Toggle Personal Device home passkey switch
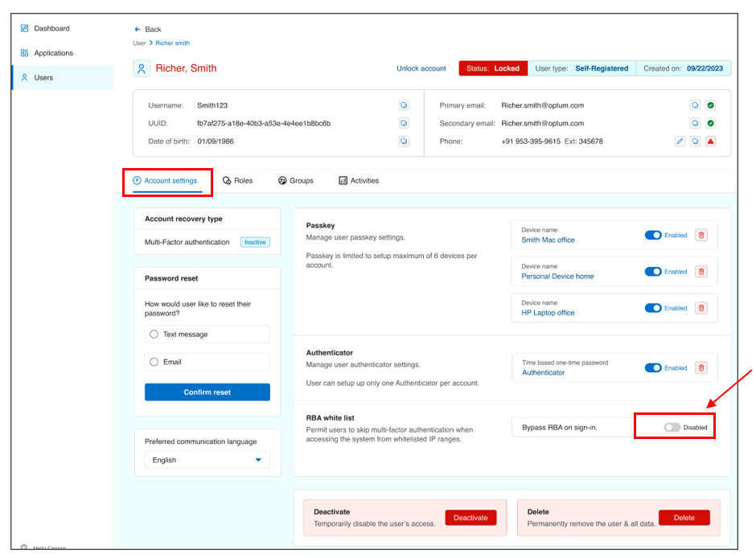Screen dimensions: 756x558 click(x=653, y=272)
